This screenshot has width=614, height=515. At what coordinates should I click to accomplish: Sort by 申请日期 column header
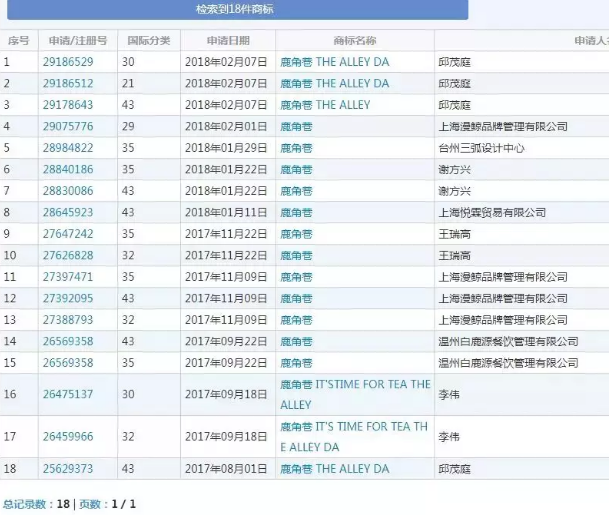(x=227, y=41)
